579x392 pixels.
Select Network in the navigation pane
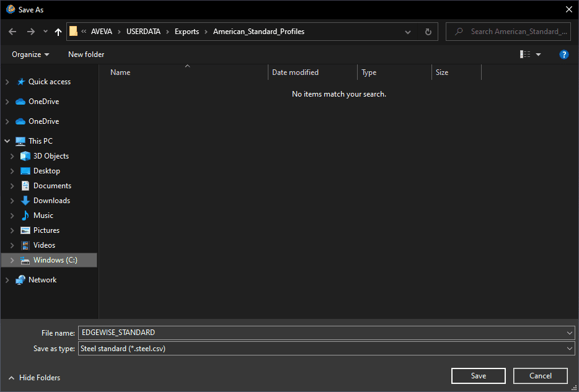click(x=43, y=279)
